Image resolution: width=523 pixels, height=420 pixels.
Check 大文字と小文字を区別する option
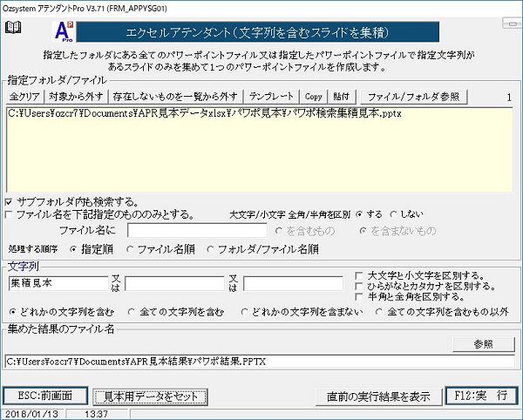pyautogui.click(x=361, y=276)
